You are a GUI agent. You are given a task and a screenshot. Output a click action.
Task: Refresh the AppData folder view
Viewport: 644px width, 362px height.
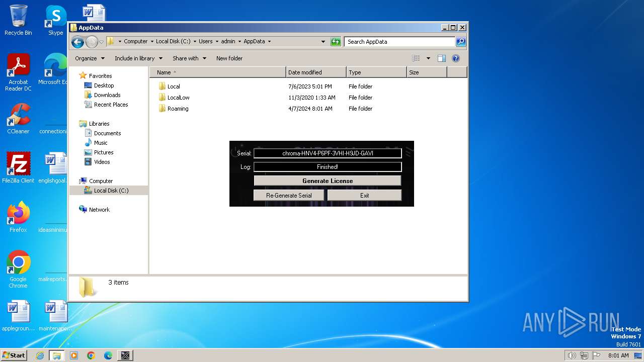click(x=336, y=42)
